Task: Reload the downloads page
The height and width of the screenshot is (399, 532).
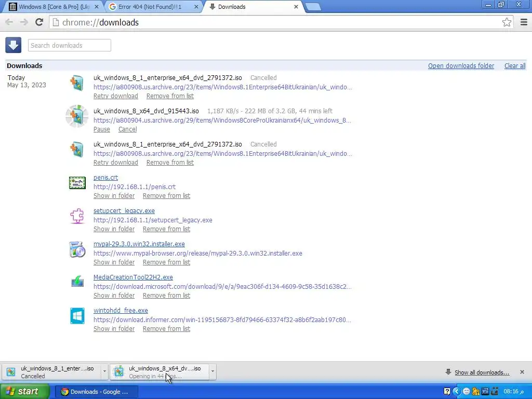Action: 39,22
